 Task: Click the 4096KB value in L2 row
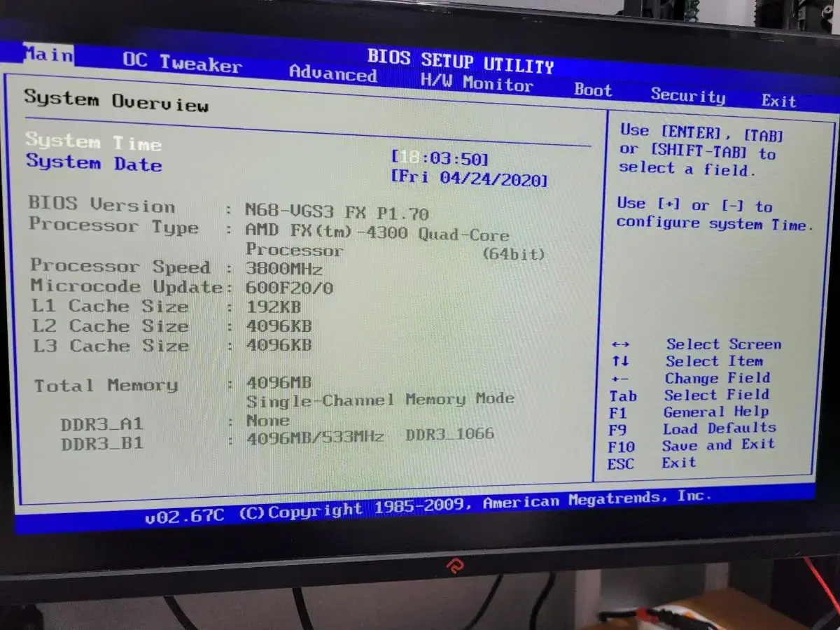tap(279, 326)
